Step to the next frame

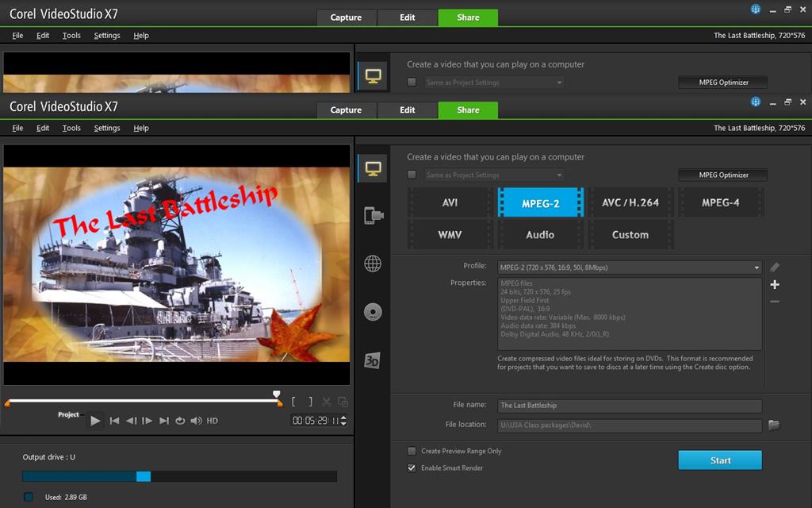(x=147, y=421)
